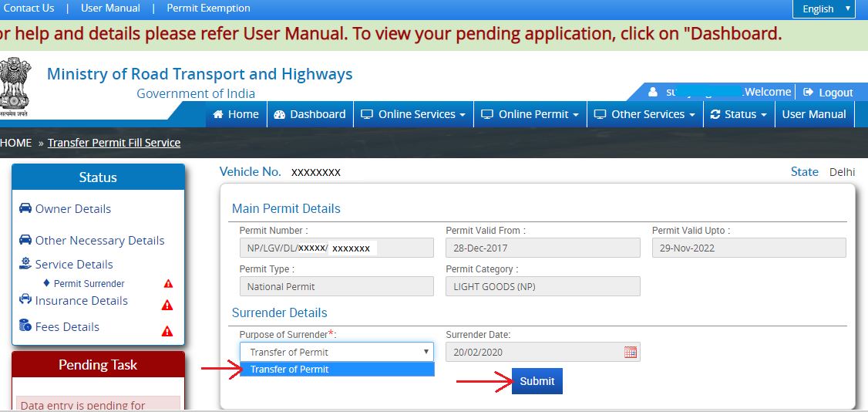Click the Status panel header
Viewport: 868px width, 412px height.
tap(98, 177)
